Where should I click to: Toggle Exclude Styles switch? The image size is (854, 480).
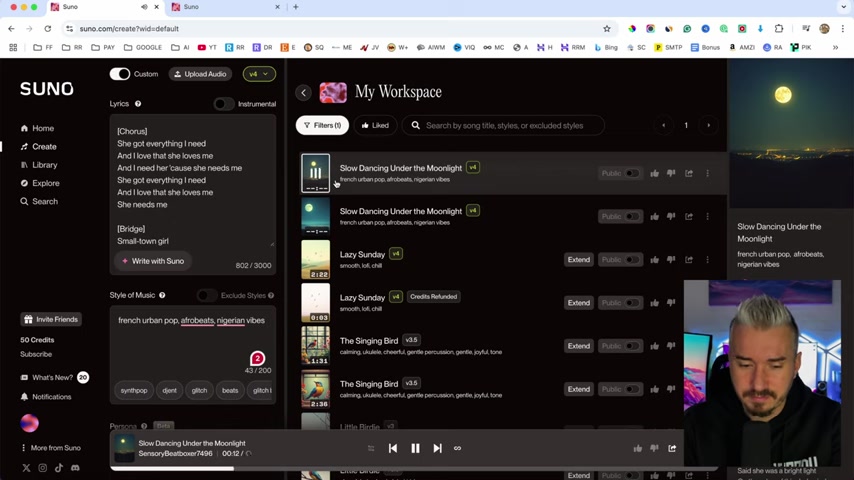click(206, 295)
